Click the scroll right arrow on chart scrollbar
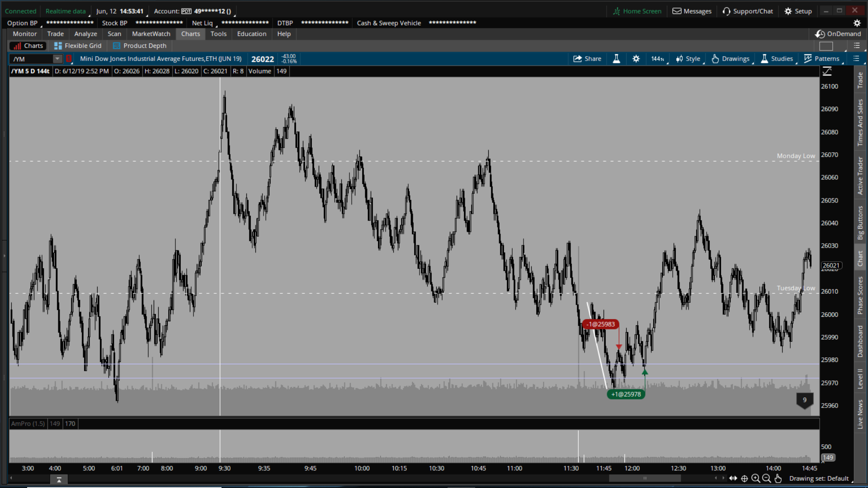 click(x=723, y=478)
